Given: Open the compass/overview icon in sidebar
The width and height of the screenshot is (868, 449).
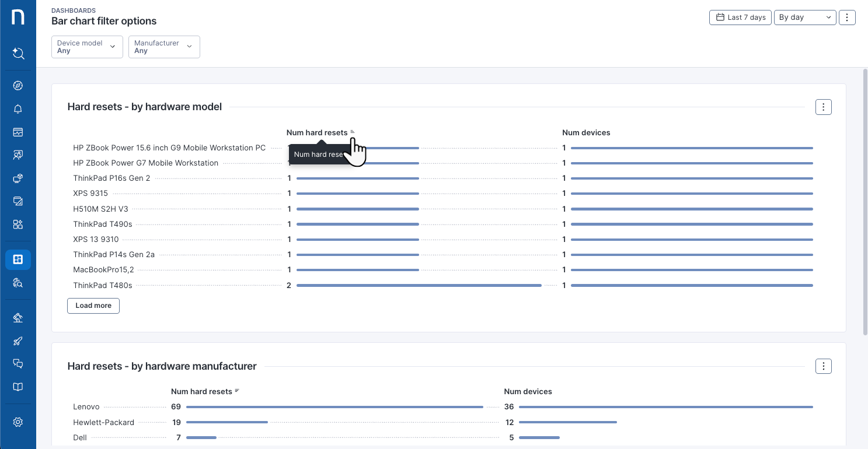Looking at the screenshot, I should point(18,85).
